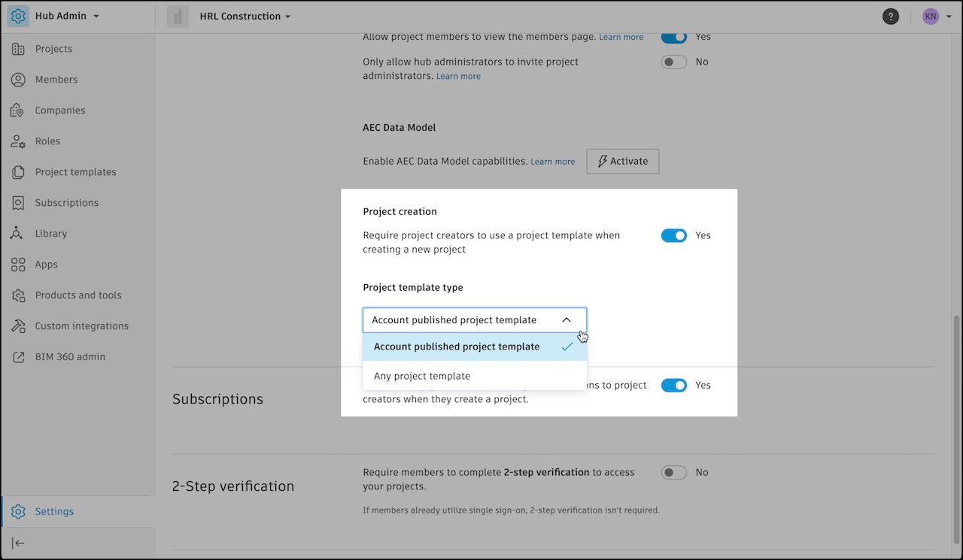Click the Project templates icon in sidebar
The height and width of the screenshot is (560, 963).
(x=18, y=172)
